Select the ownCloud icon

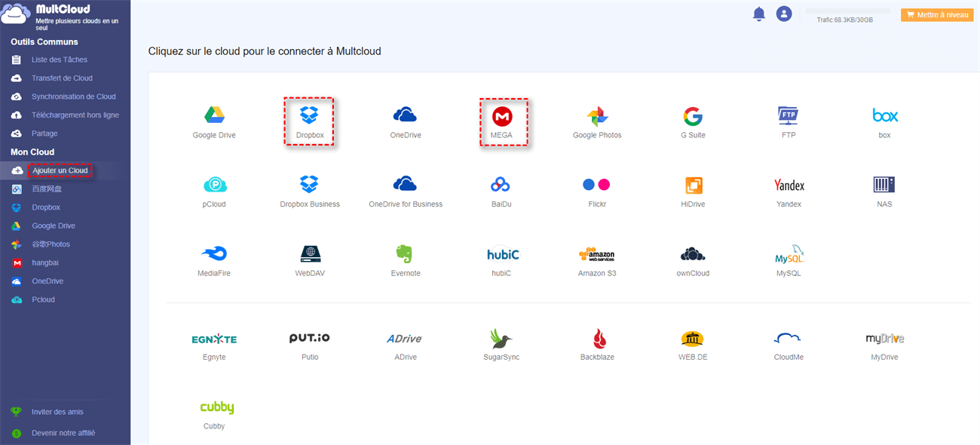coord(693,253)
